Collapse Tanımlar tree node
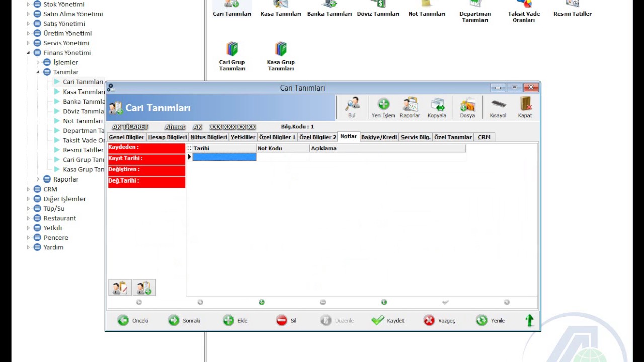The height and width of the screenshot is (362, 644). (x=38, y=72)
